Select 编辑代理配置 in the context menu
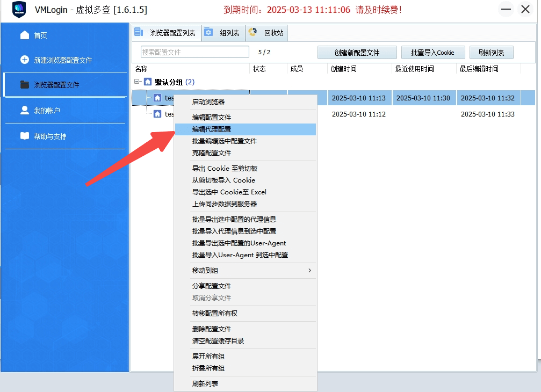Viewport: 541px width, 392px height. pyautogui.click(x=212, y=129)
